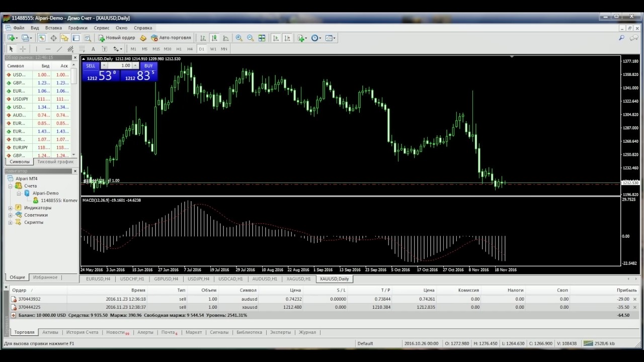Open the EURUSD,H4 chart tab
The width and height of the screenshot is (644, 362).
pyautogui.click(x=98, y=279)
